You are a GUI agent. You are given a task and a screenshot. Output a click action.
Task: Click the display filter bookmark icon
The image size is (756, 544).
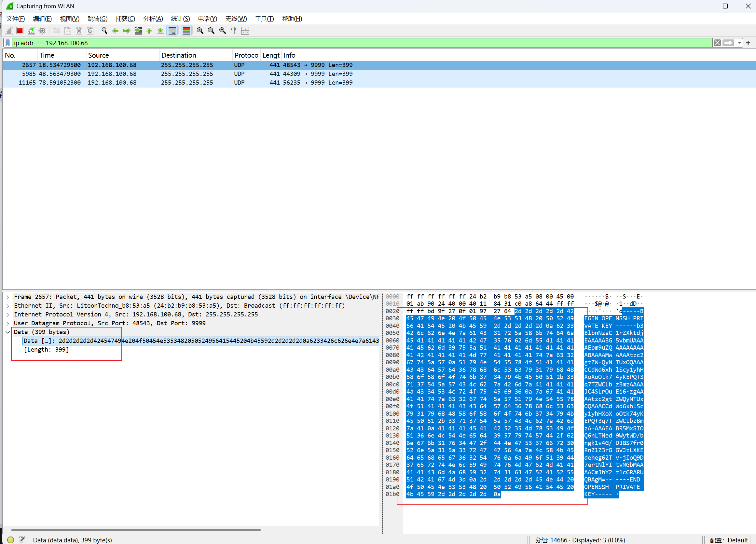coord(8,43)
